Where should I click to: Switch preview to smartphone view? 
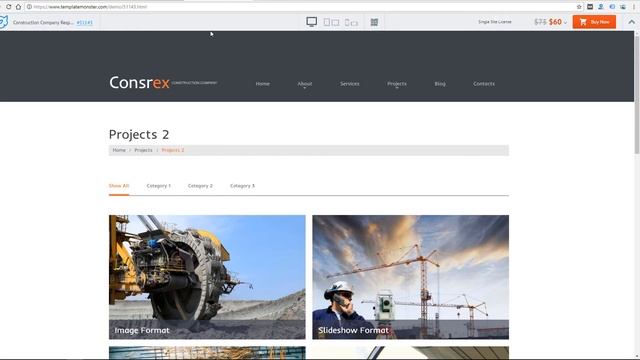pyautogui.click(x=351, y=22)
